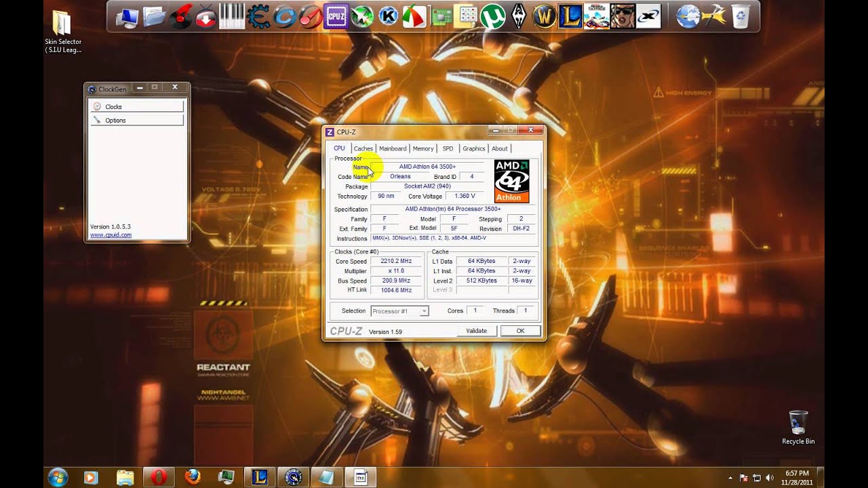Open the Cheat Engine icon in the dock
Viewport: 868px width, 488px height.
pos(258,17)
